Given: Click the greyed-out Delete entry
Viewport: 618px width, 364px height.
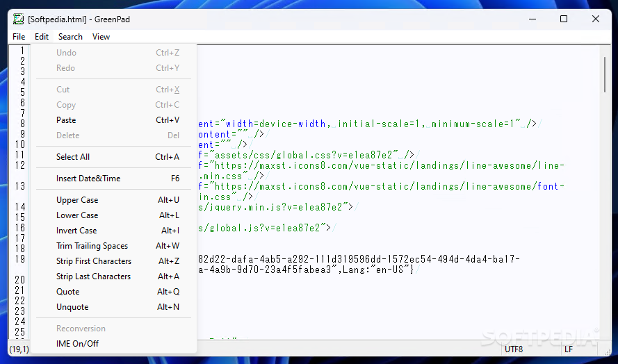Looking at the screenshot, I should point(113,135).
